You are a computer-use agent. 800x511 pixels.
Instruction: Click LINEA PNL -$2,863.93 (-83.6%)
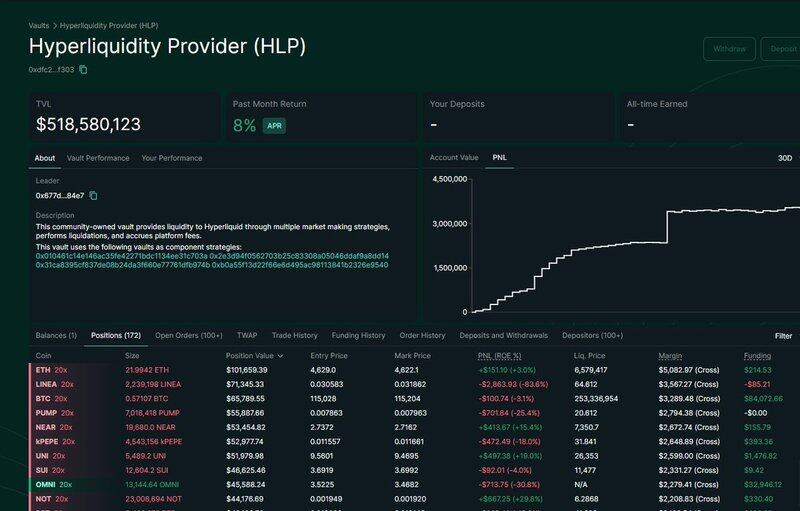click(513, 385)
